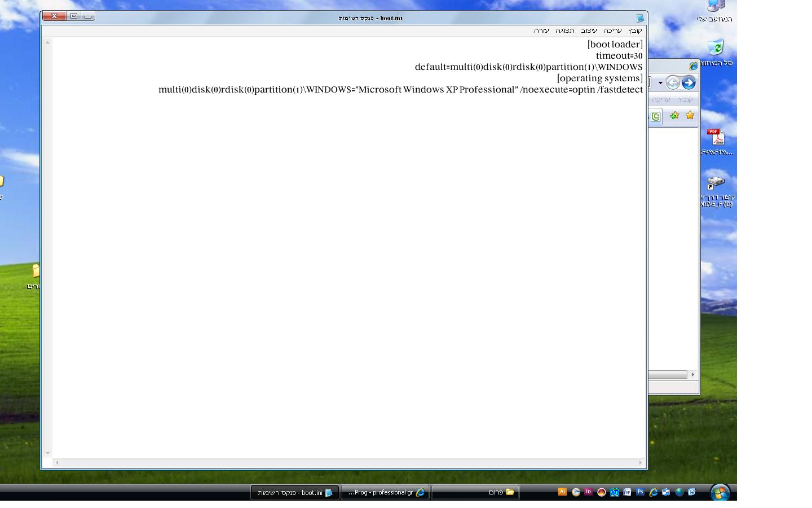Open the תצוגה (View) menu in Notepad
812x508 pixels.
pos(564,30)
